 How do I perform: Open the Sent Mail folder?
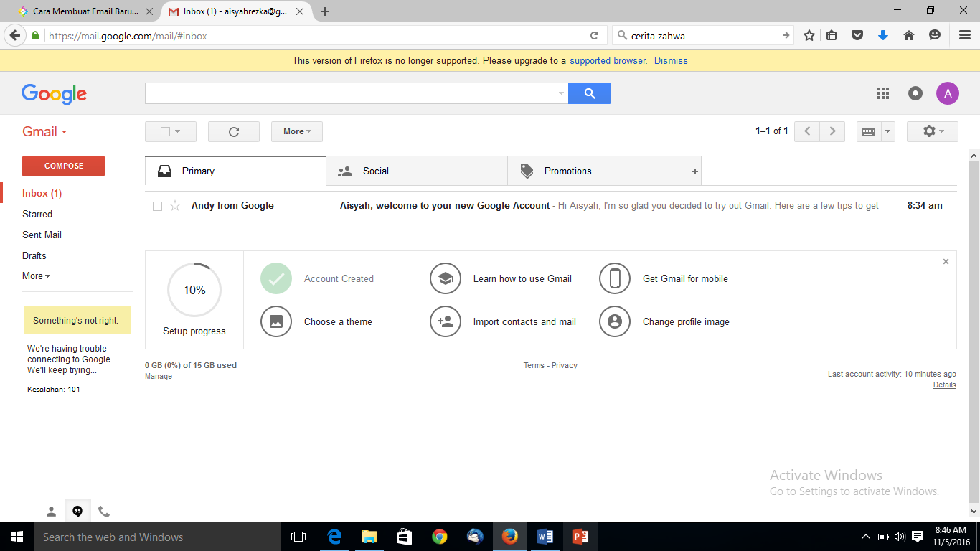42,235
